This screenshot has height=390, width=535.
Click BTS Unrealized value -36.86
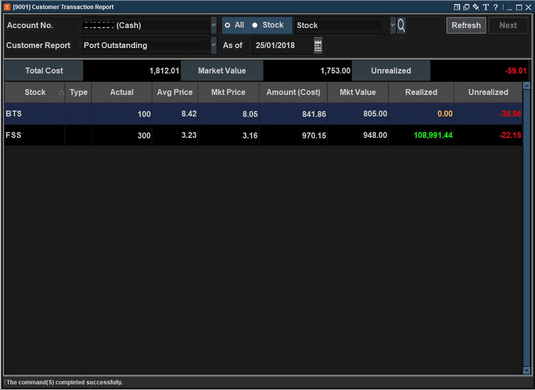(510, 114)
